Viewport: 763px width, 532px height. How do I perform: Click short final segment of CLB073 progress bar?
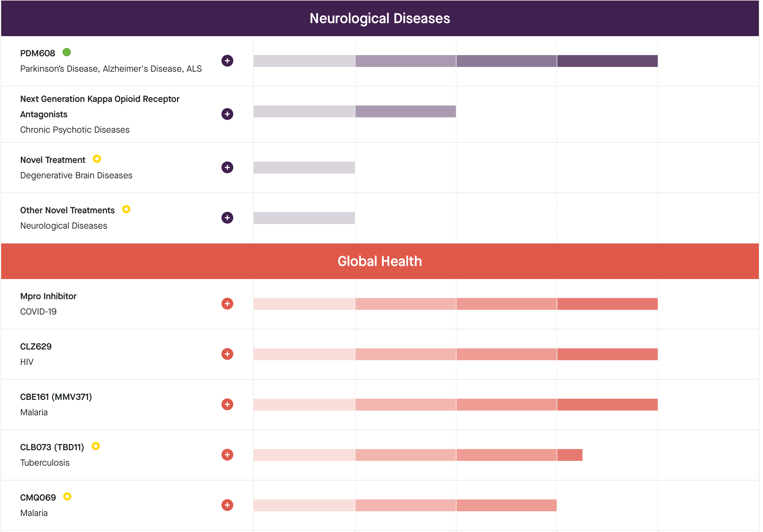coord(570,455)
